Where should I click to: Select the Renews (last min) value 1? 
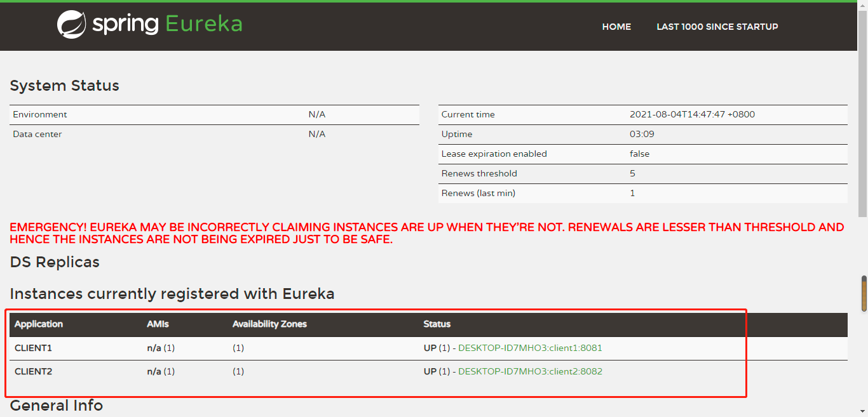click(632, 194)
